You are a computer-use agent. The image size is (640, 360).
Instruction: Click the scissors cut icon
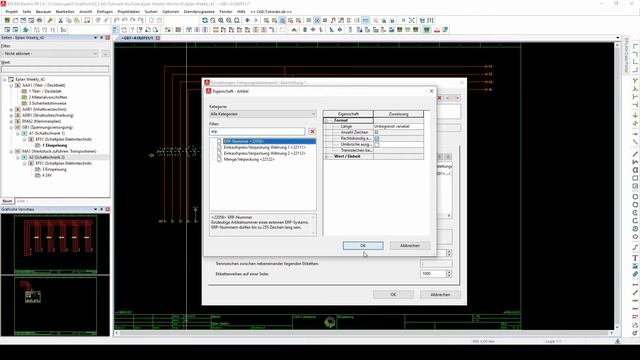click(x=60, y=20)
